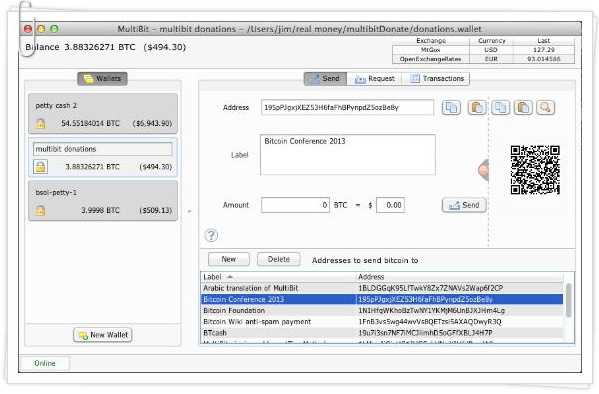Viewport: 599px width, 394px height.
Task: Click lock icon in multibit donations wallet
Action: tap(40, 167)
